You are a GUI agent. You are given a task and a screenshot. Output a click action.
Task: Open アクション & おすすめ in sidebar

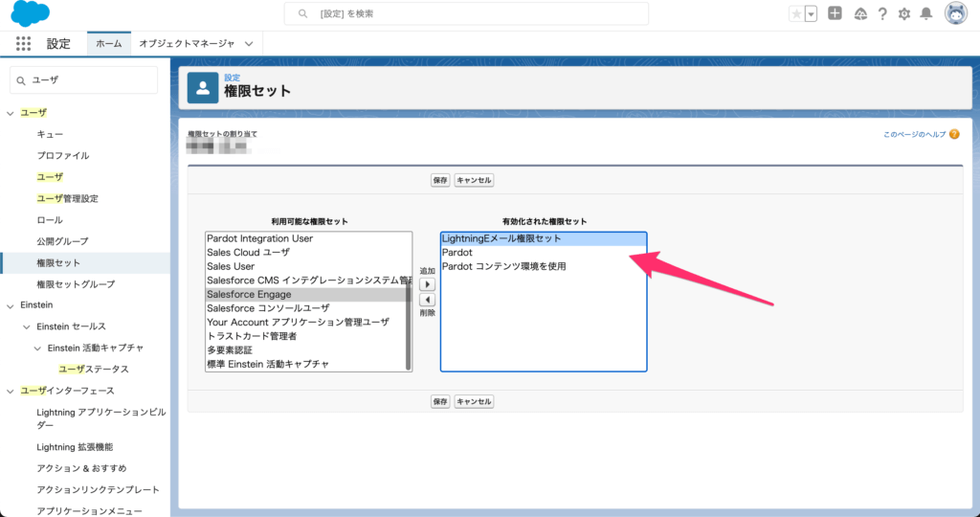pos(81,468)
